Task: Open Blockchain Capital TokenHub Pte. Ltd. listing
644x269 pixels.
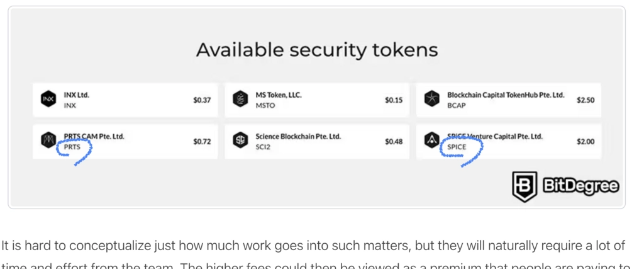Action: pos(506,95)
